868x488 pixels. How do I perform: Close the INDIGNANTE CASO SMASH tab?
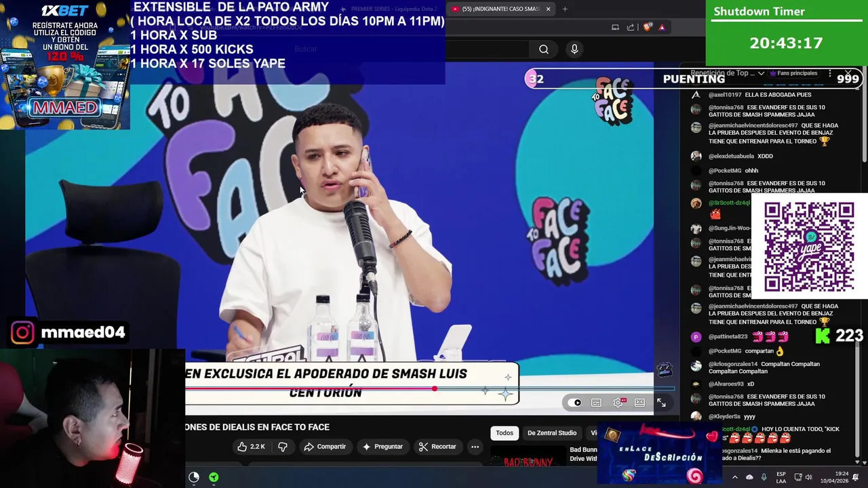(x=548, y=9)
